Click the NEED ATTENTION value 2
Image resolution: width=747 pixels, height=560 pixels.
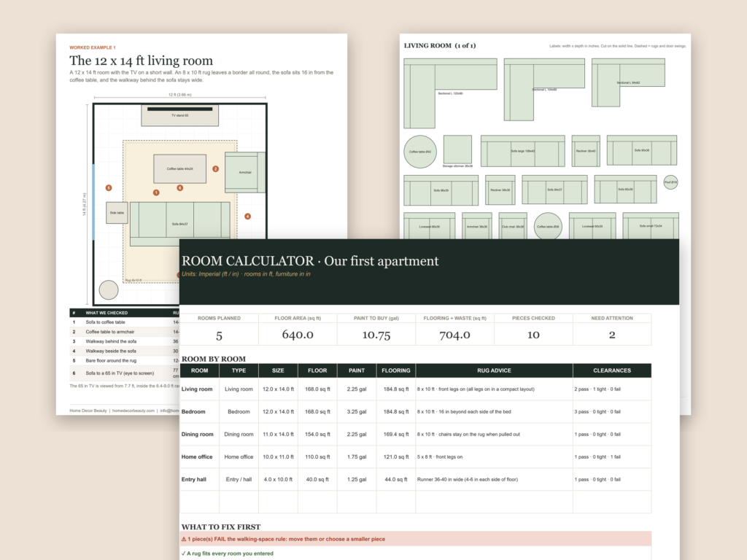click(x=612, y=335)
